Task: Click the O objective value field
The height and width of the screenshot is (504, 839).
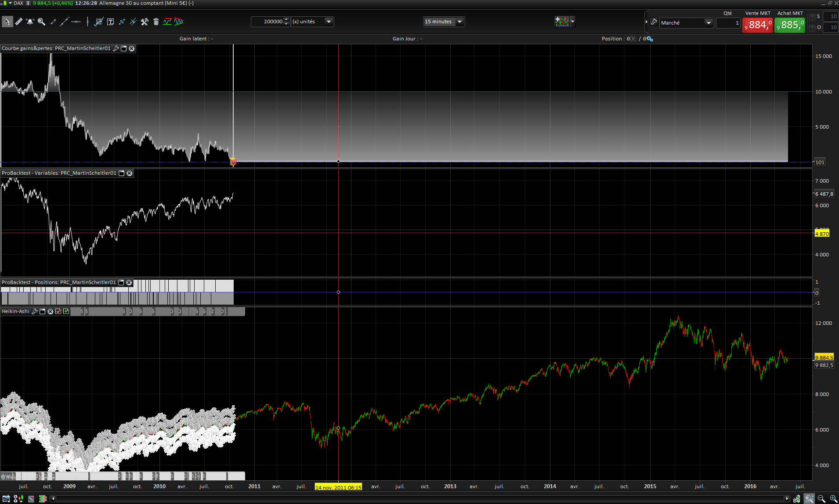Action: coord(830,28)
